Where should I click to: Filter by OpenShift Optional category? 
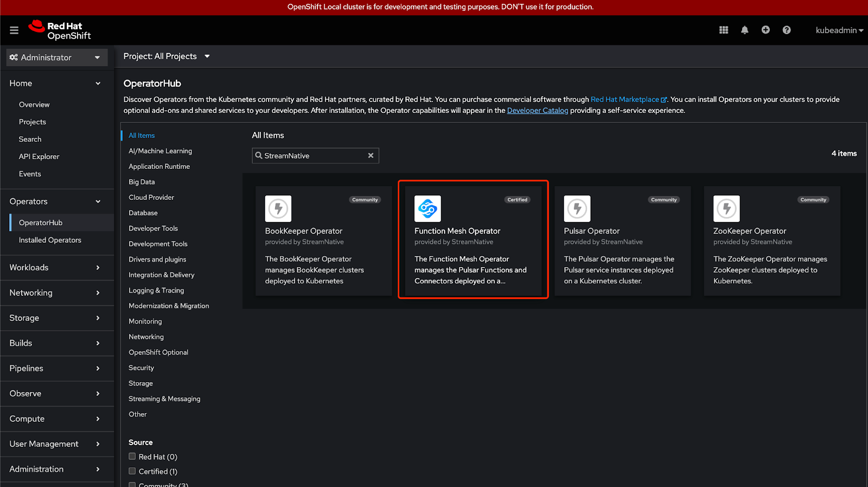tap(158, 352)
